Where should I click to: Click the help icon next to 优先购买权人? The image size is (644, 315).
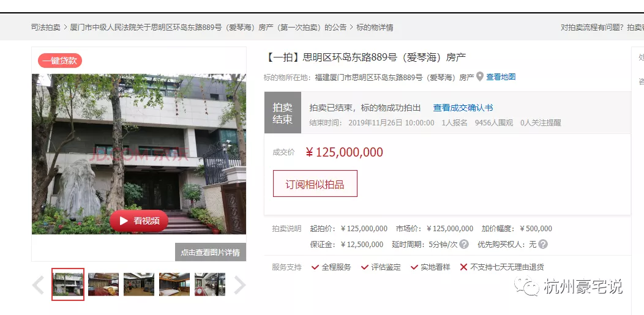542,245
